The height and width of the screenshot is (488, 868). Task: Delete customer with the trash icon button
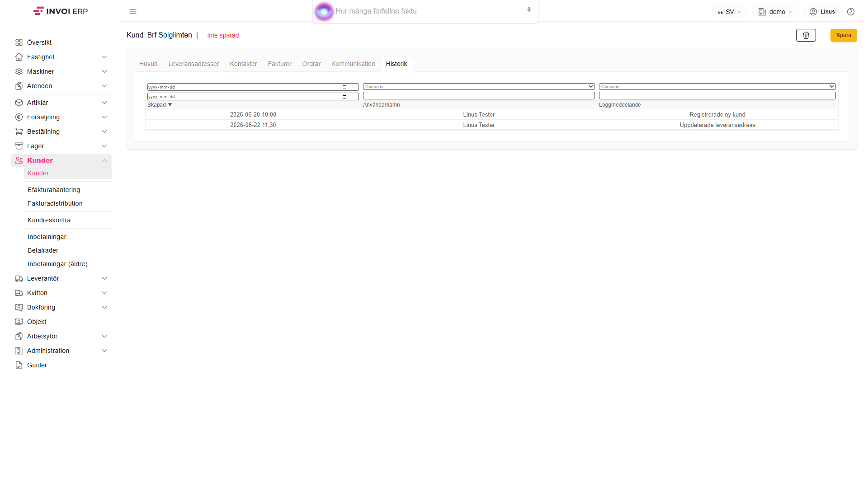(806, 35)
